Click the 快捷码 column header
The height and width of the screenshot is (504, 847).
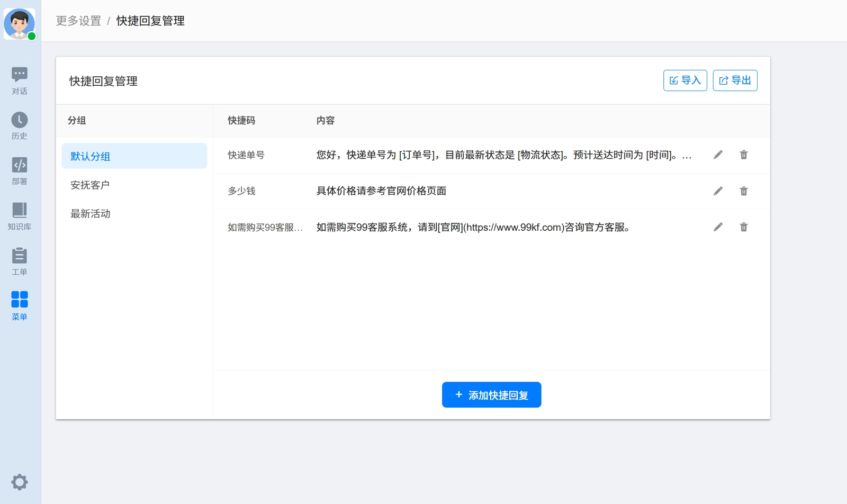coord(241,121)
